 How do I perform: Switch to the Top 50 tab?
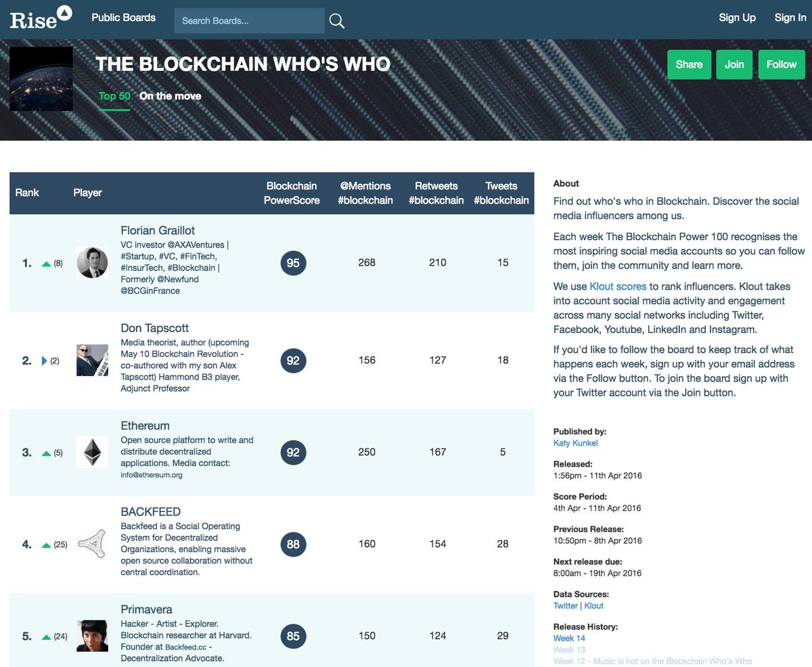114,96
